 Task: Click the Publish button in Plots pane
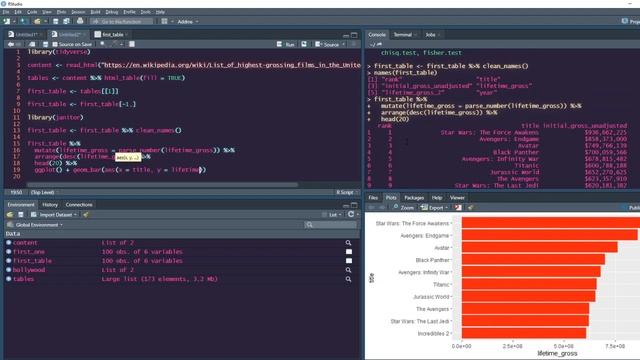[631, 208]
